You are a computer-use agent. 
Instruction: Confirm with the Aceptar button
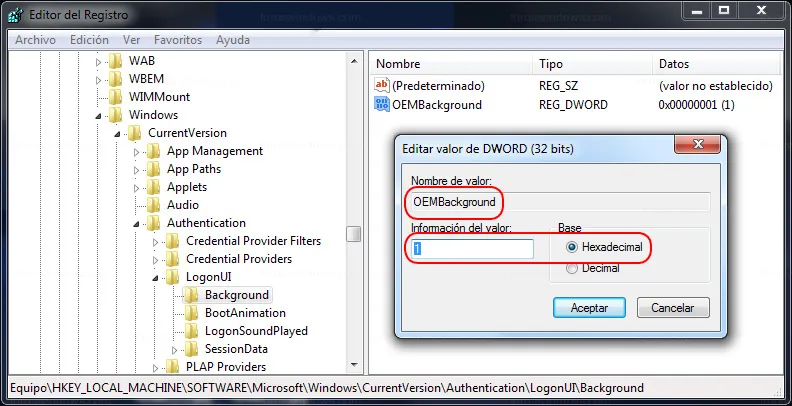[x=589, y=308]
